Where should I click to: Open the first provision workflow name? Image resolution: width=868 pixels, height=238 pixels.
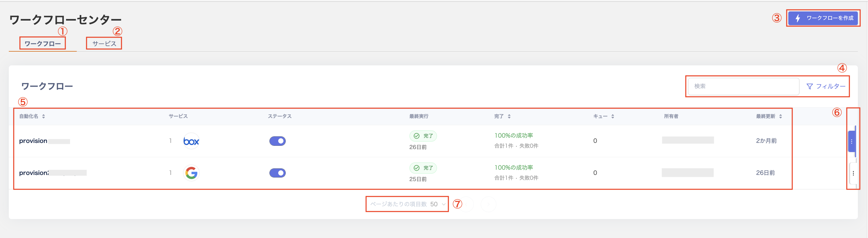(x=33, y=141)
